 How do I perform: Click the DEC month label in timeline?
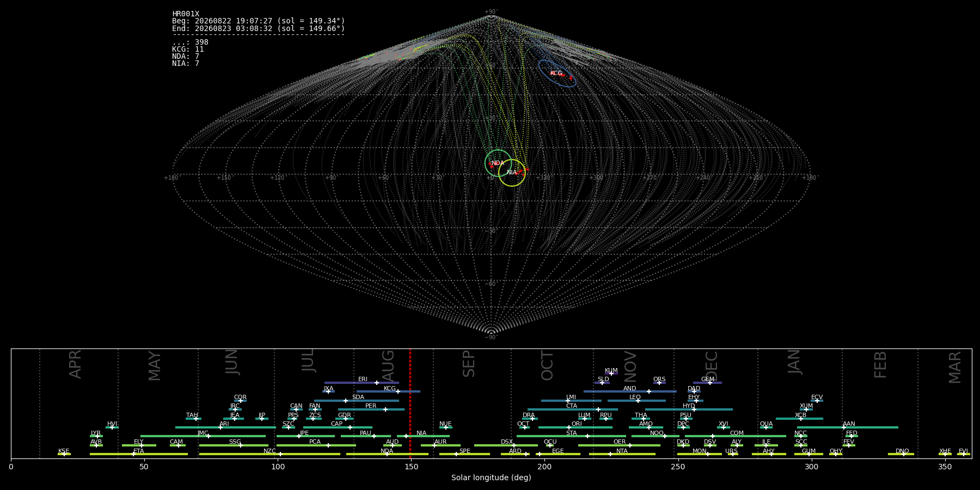click(x=712, y=366)
